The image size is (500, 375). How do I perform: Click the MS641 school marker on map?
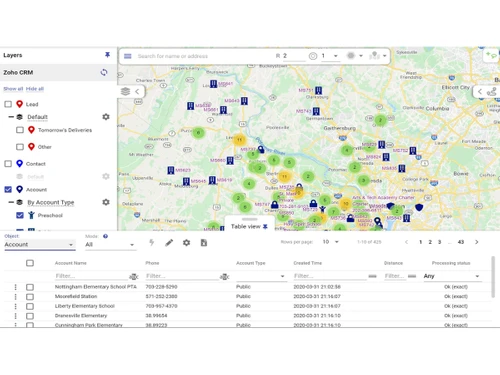pos(213,84)
